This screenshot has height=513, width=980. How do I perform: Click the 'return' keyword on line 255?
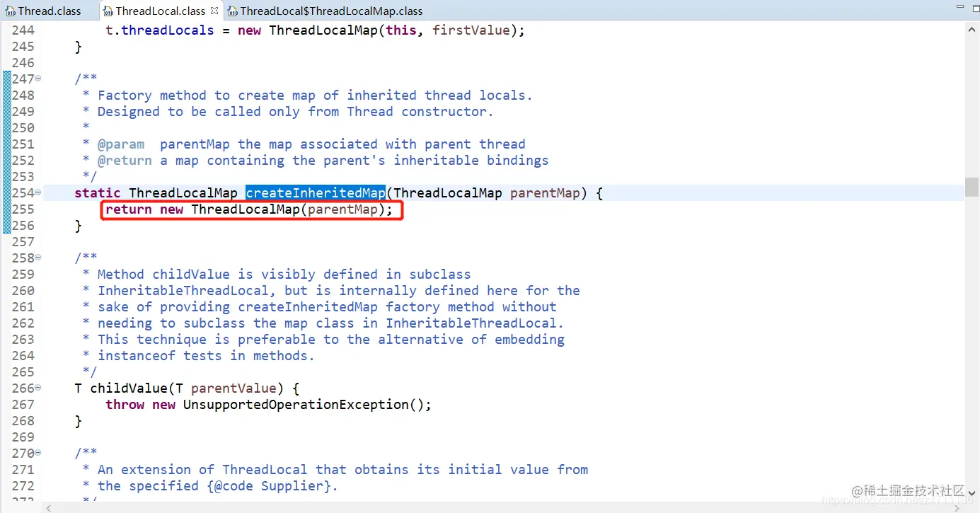coord(129,209)
